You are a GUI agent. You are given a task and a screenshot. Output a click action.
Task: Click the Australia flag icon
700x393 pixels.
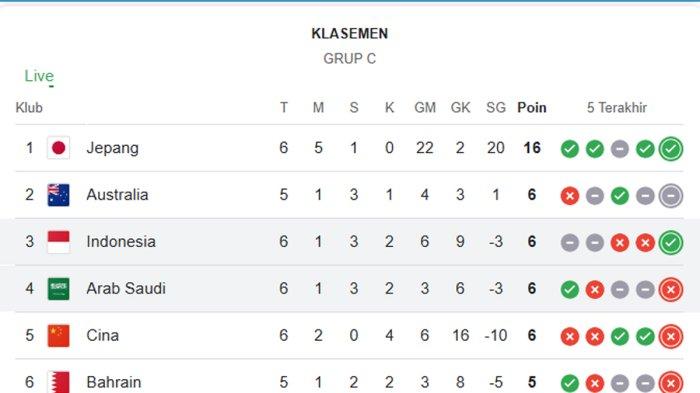[x=58, y=195]
